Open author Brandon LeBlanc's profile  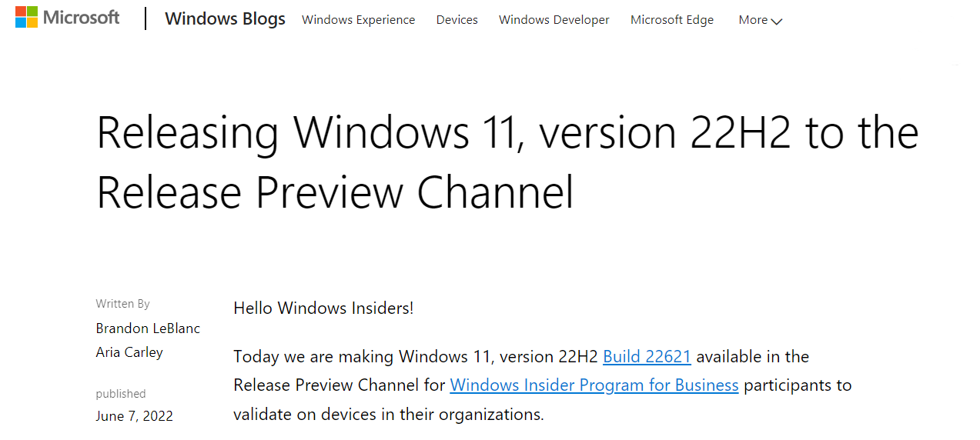click(x=148, y=328)
